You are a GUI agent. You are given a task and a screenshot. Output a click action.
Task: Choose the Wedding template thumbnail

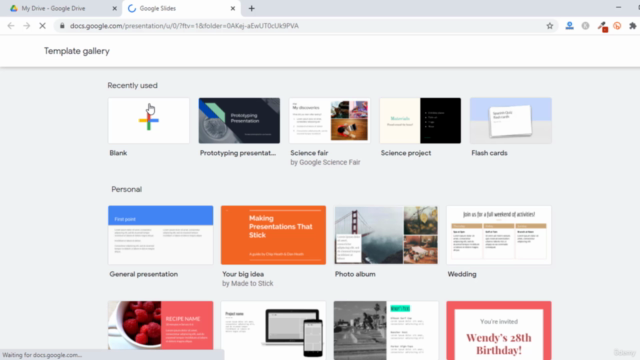(x=499, y=235)
